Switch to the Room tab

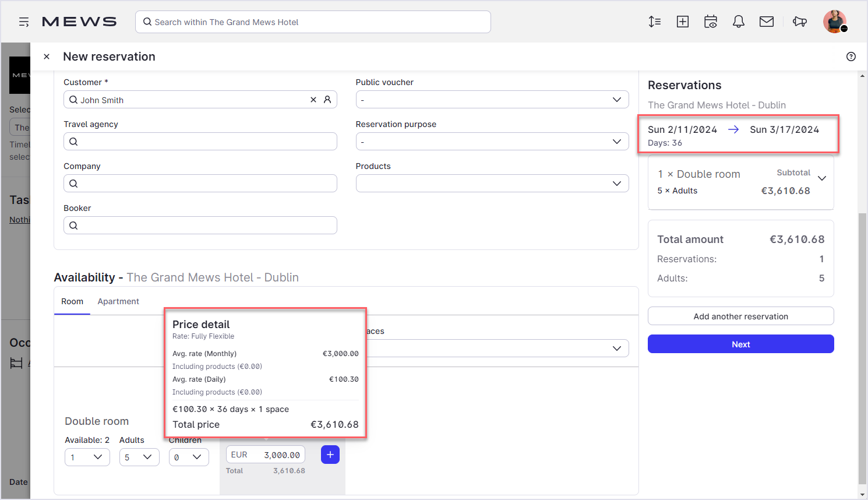[x=72, y=301]
